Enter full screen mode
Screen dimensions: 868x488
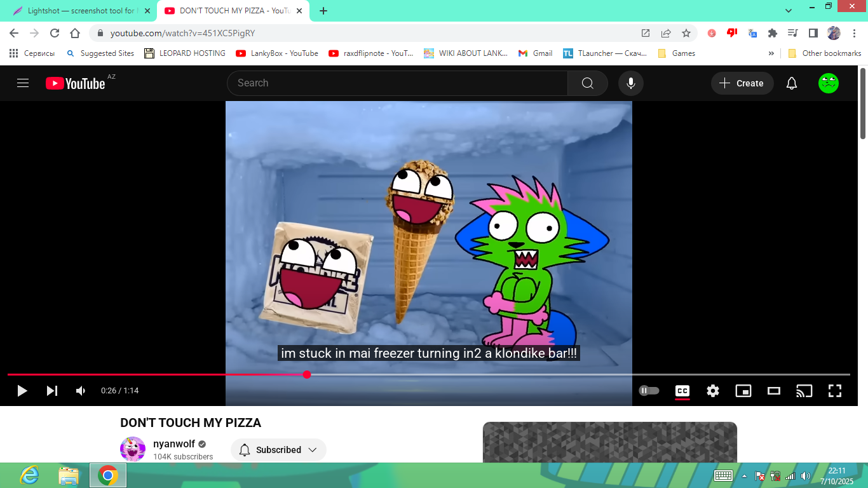tap(835, 391)
